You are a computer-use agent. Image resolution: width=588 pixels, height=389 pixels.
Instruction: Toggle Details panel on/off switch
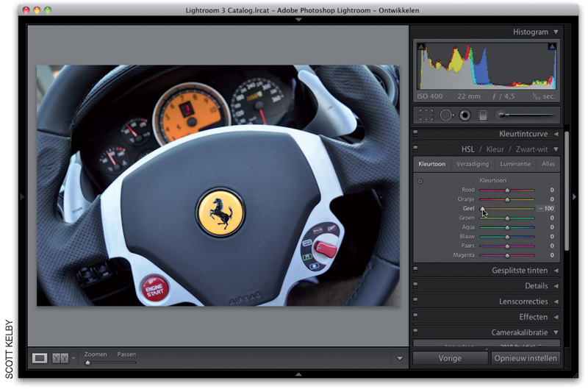point(415,285)
